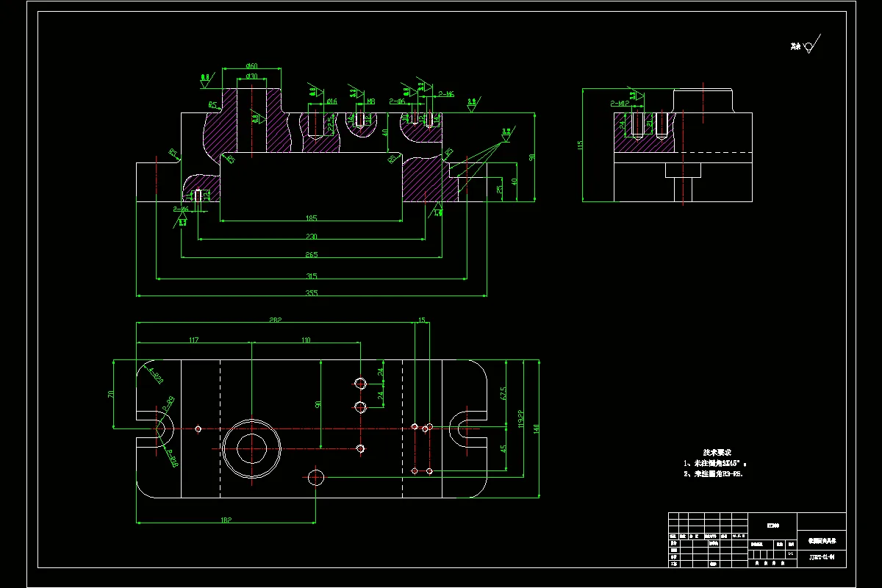The width and height of the screenshot is (882, 588).
Task: Select the 140 overall width dimension
Action: tap(537, 429)
